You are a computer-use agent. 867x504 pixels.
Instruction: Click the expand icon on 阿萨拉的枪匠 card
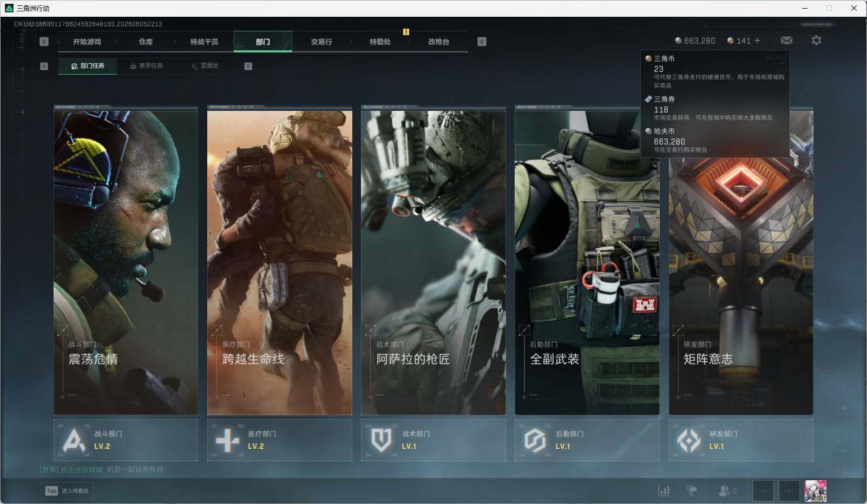[371, 330]
